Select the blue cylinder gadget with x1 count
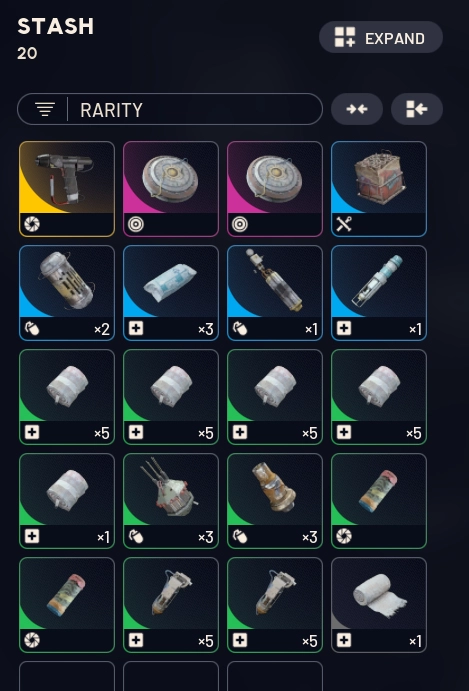 275,293
